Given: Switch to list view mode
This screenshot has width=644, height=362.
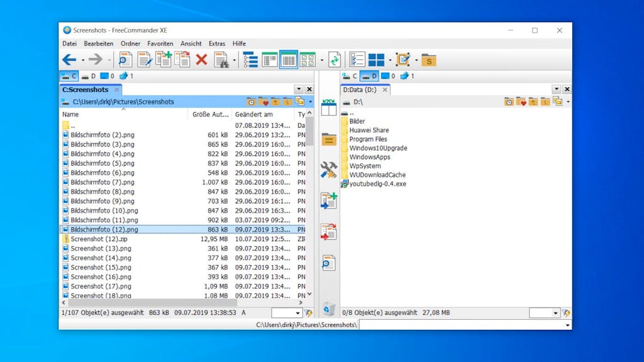Looking at the screenshot, I should coord(269,60).
